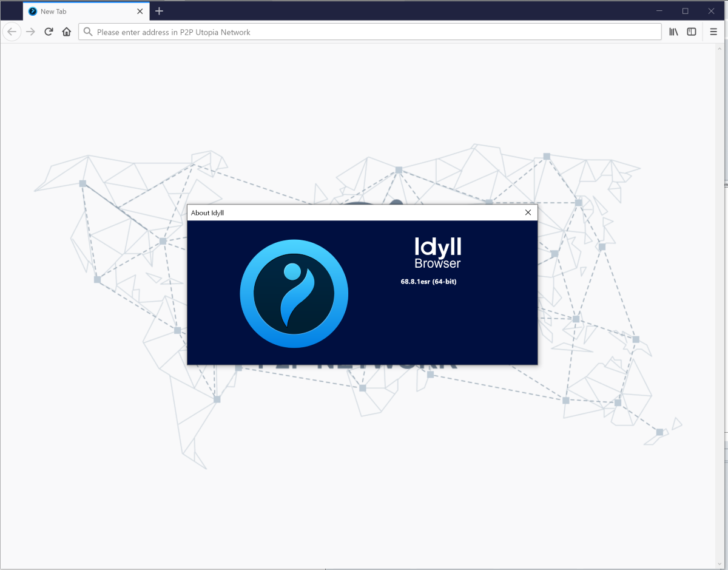The image size is (728, 570).
Task: Minimize the browser window
Action: tap(659, 11)
